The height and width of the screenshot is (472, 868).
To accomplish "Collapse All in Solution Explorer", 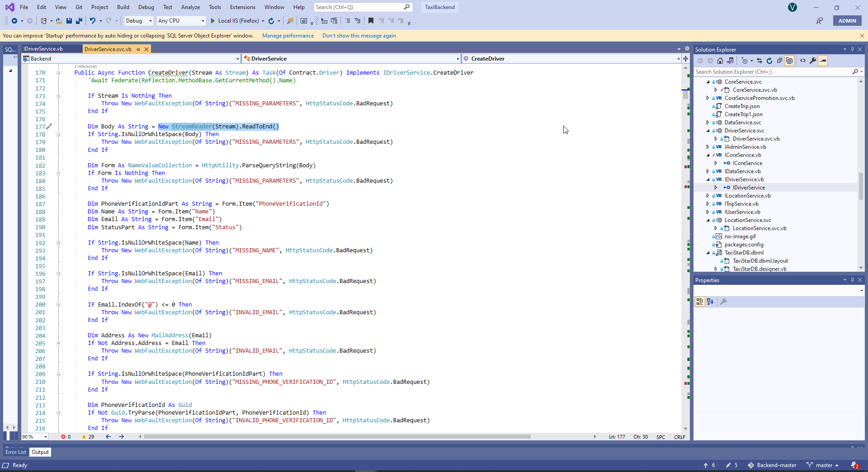I will pyautogui.click(x=779, y=61).
